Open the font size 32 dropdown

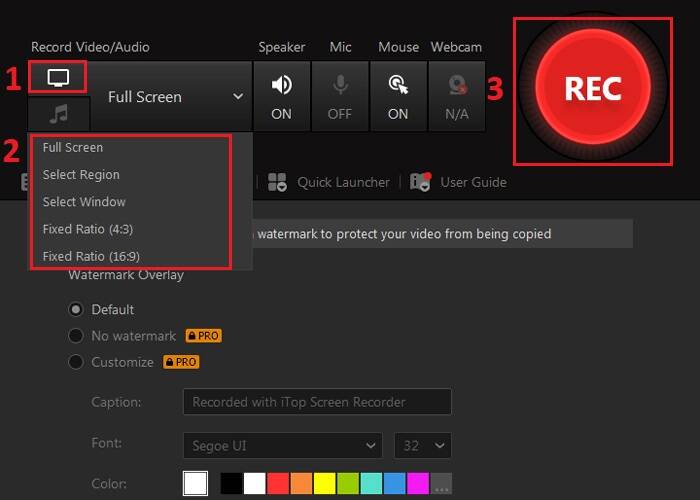[x=423, y=446]
